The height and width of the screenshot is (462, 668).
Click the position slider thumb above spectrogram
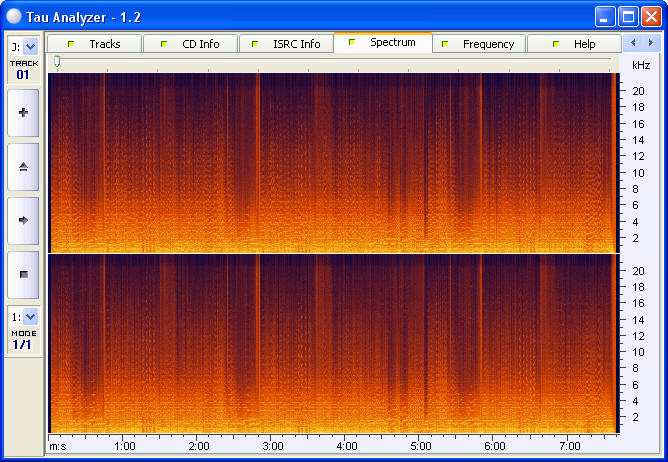click(x=57, y=62)
